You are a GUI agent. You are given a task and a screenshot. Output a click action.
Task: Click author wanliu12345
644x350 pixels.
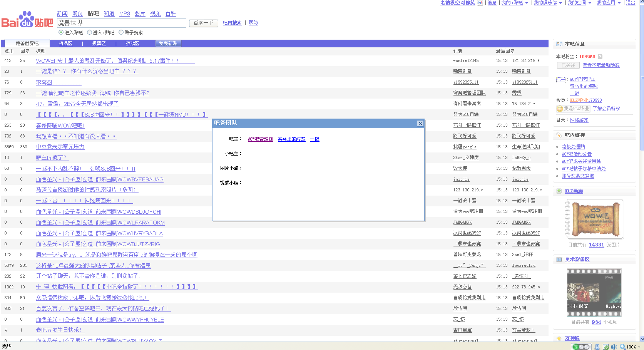466,60
